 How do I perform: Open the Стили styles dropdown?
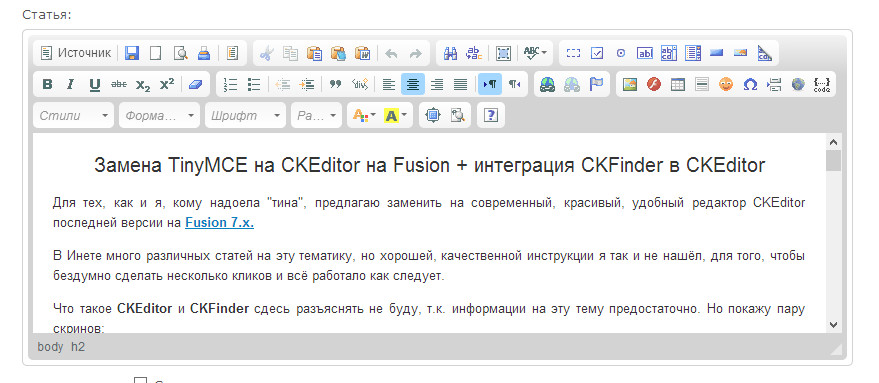pyautogui.click(x=73, y=115)
